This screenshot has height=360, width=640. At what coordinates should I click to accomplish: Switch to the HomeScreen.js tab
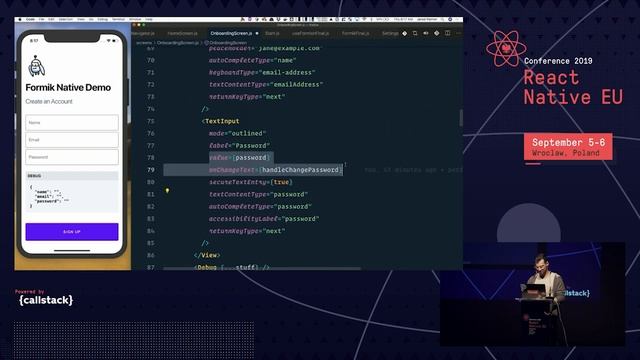182,33
